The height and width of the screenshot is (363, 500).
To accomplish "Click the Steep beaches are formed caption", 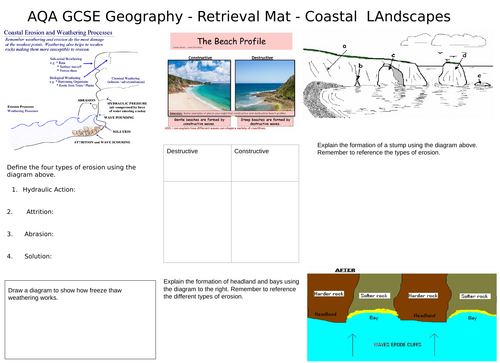I will pyautogui.click(x=265, y=121).
